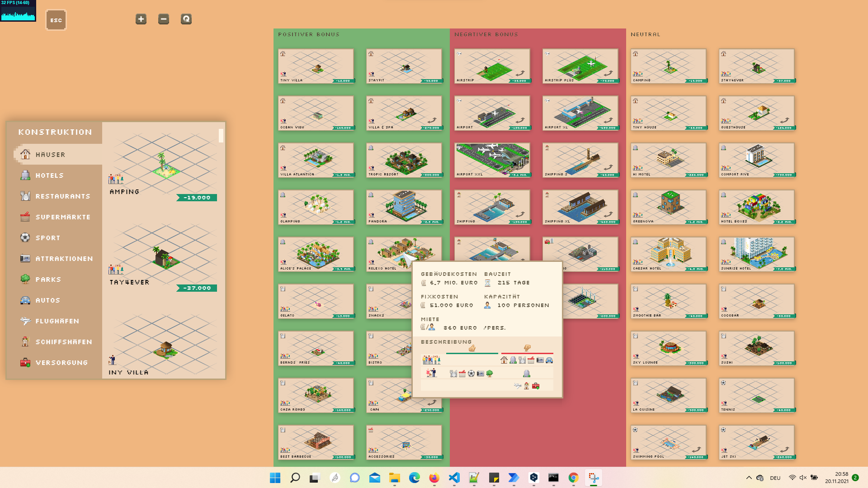
Task: Open Windows Start menu
Action: coord(275,478)
